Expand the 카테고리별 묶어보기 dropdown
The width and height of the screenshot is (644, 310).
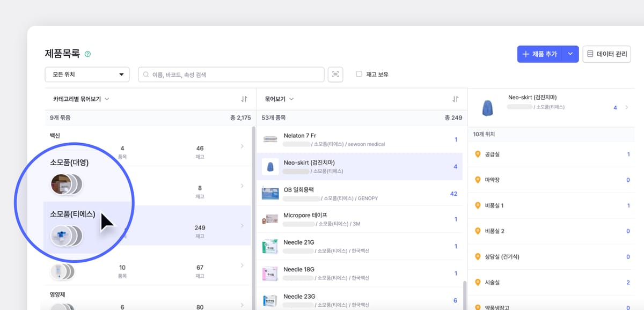coord(81,99)
